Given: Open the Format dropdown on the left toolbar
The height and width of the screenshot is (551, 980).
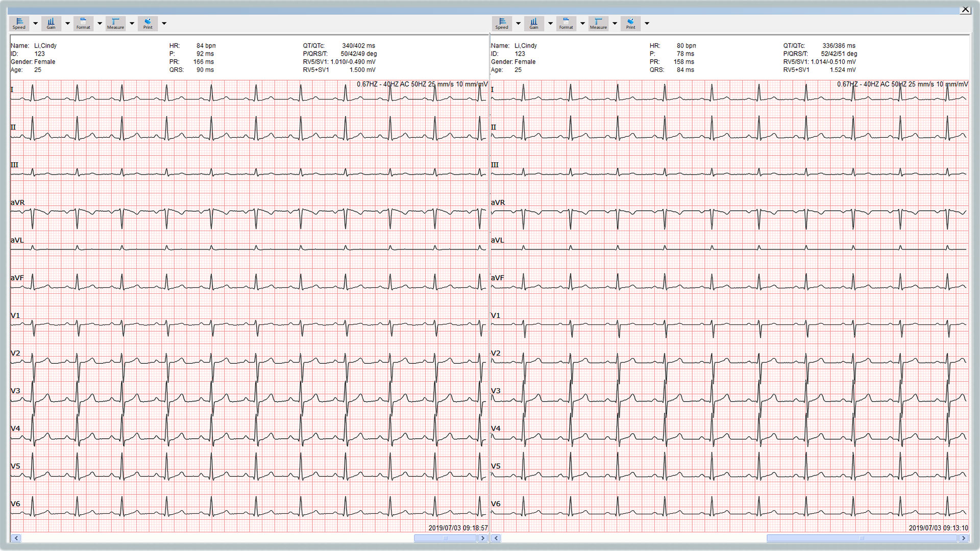Looking at the screenshot, I should [x=100, y=23].
